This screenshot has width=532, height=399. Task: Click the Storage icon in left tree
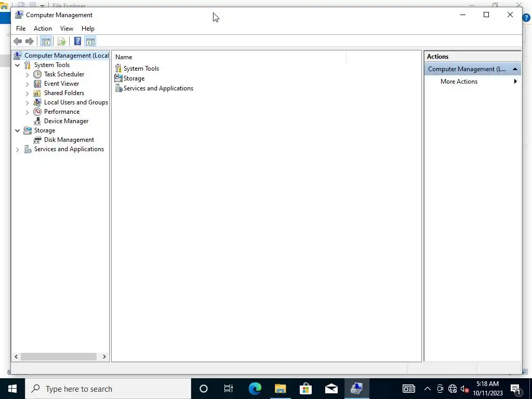pos(28,130)
